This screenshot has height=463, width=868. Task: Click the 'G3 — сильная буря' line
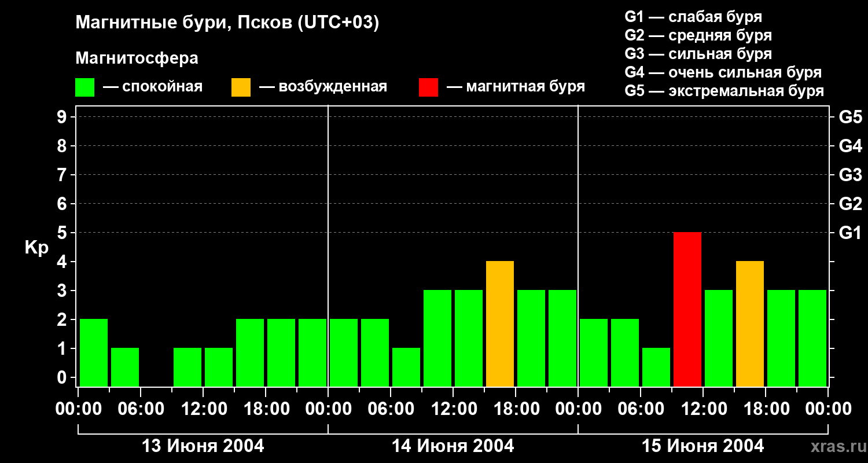[698, 54]
